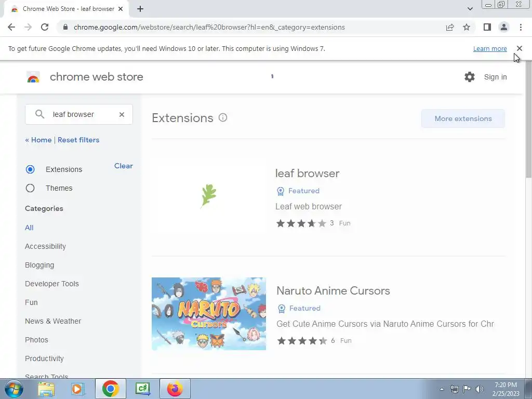Click the Chrome taskbar icon
The image size is (532, 399).
(x=110, y=389)
